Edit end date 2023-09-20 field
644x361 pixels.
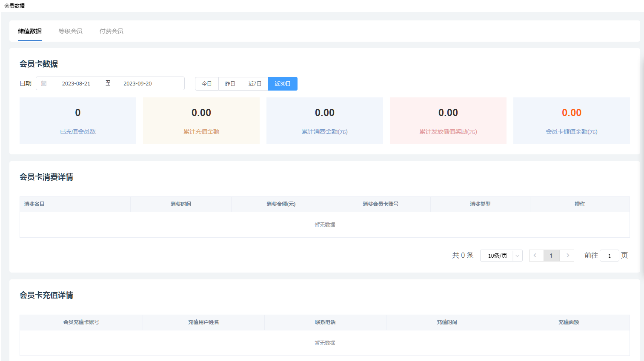point(137,83)
